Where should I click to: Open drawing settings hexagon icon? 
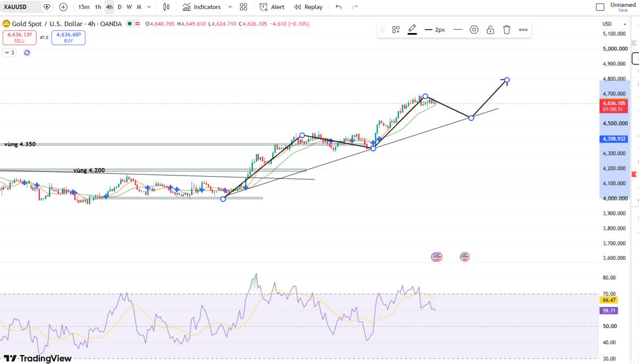pos(474,30)
